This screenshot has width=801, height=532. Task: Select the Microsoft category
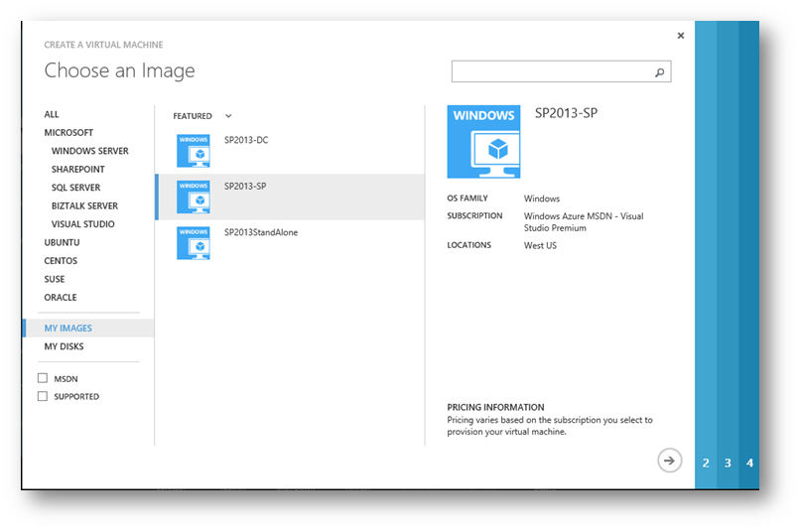pyautogui.click(x=68, y=133)
